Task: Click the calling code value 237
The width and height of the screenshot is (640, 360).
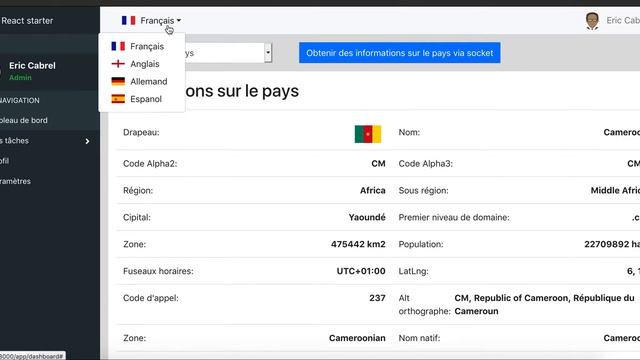Action: (377, 298)
